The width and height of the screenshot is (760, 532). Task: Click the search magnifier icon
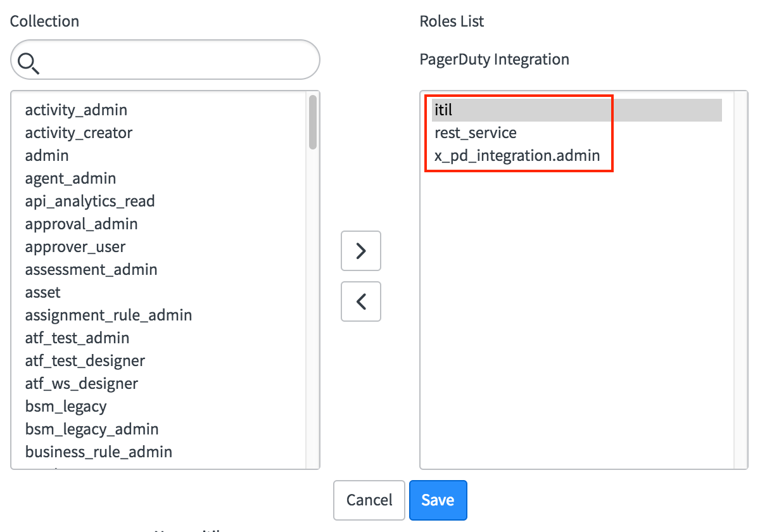[x=28, y=62]
